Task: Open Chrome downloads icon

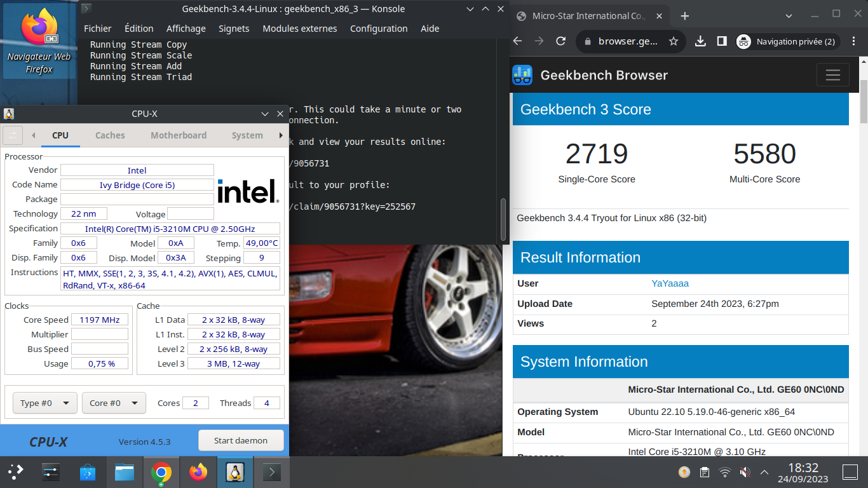Action: pyautogui.click(x=700, y=41)
